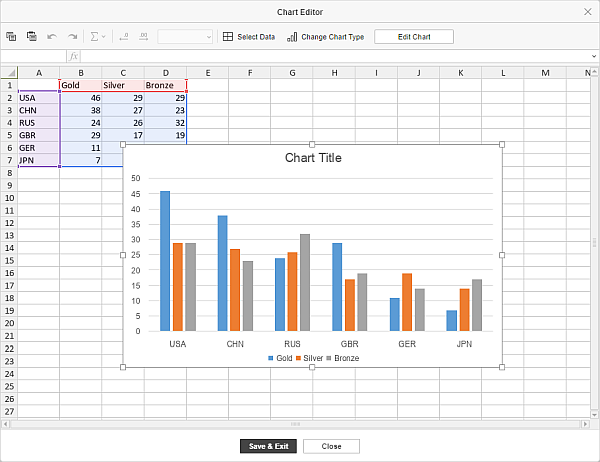This screenshot has width=600, height=462.
Task: Click the Paste icon in toolbar
Action: (x=31, y=36)
